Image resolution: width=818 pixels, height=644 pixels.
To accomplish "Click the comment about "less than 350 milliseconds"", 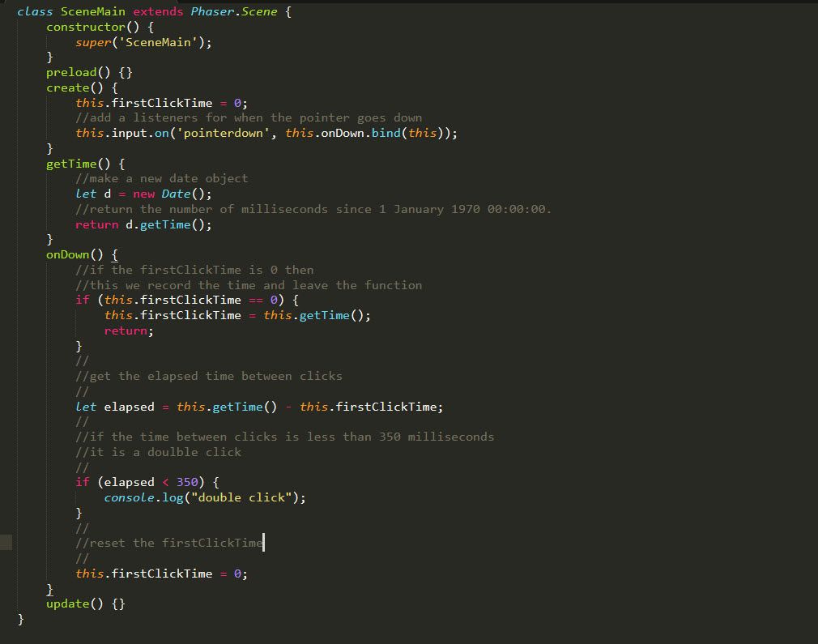I will [x=285, y=437].
